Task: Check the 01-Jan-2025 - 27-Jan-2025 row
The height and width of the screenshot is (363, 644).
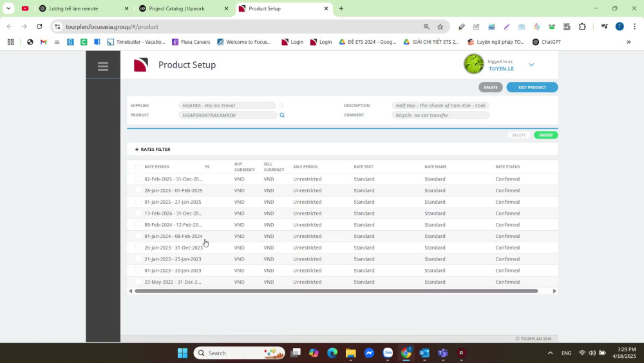Action: click(x=138, y=202)
